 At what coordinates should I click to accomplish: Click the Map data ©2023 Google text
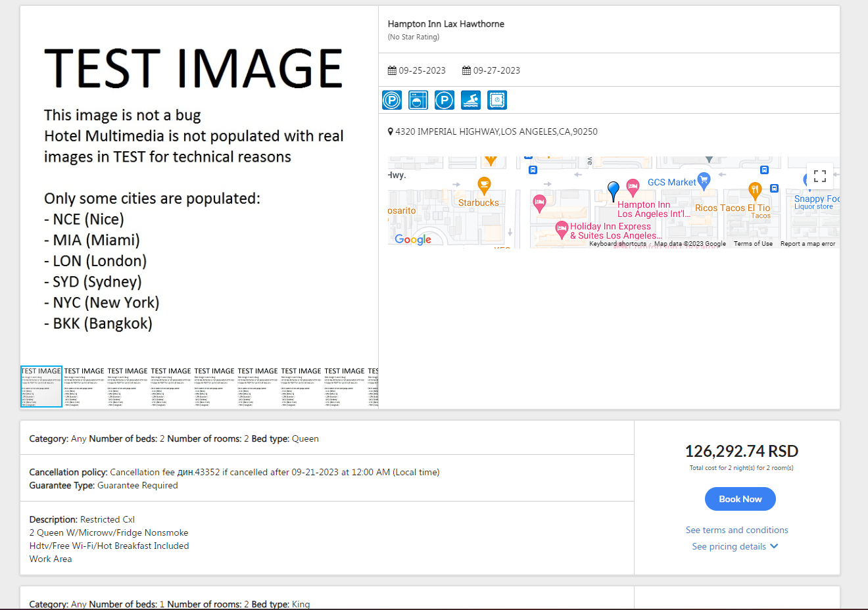pos(690,244)
